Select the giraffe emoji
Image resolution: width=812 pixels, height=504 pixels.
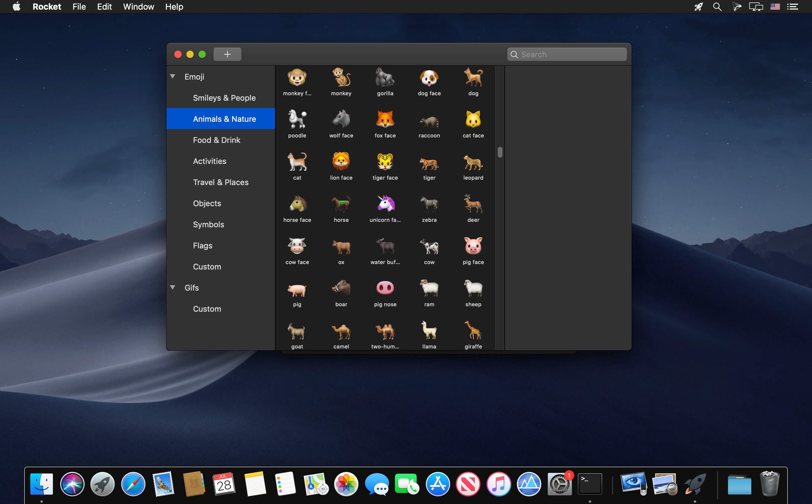coord(473,331)
